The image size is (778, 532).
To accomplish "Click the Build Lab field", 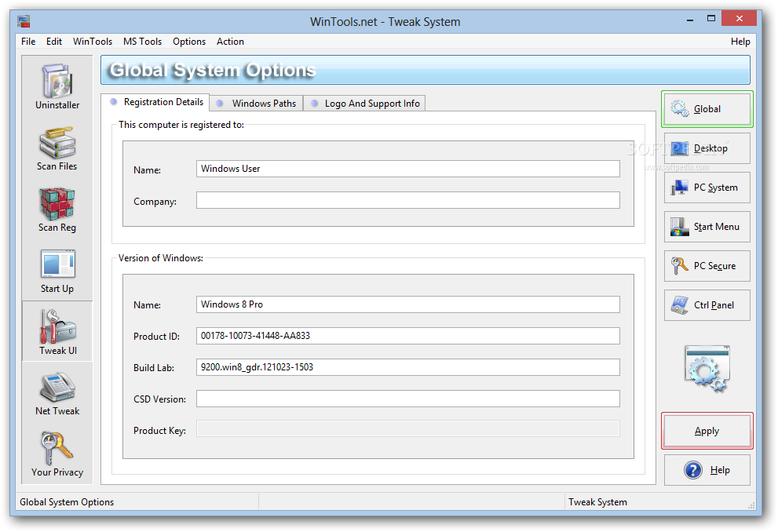I will pos(408,367).
